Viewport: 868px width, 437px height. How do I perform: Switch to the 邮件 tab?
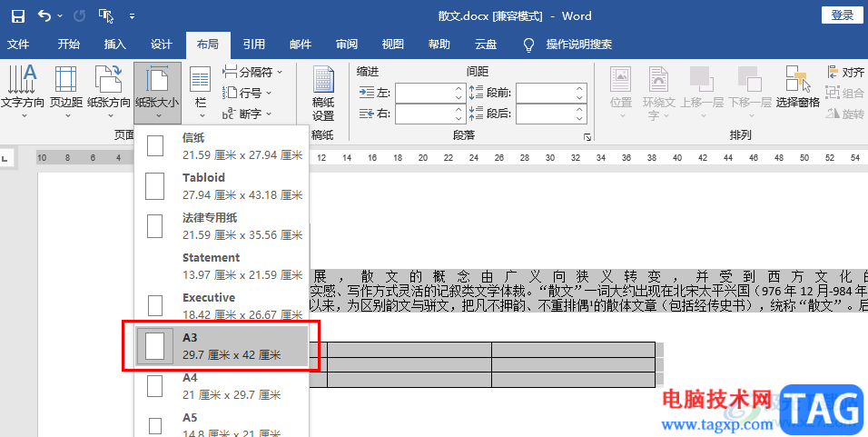pos(300,45)
